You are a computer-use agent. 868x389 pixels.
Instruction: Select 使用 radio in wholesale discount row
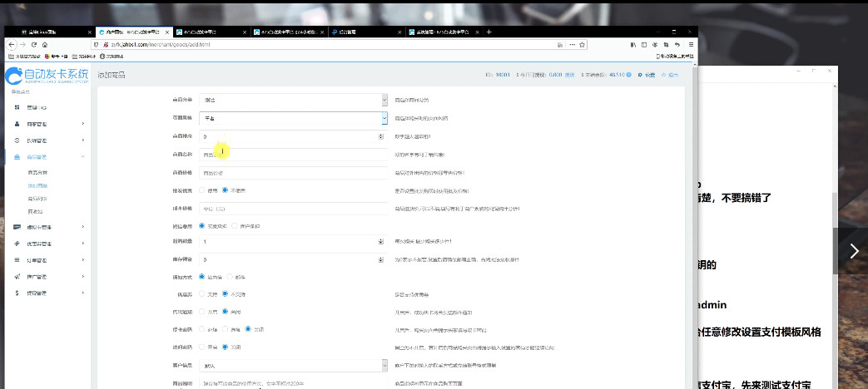(202, 190)
